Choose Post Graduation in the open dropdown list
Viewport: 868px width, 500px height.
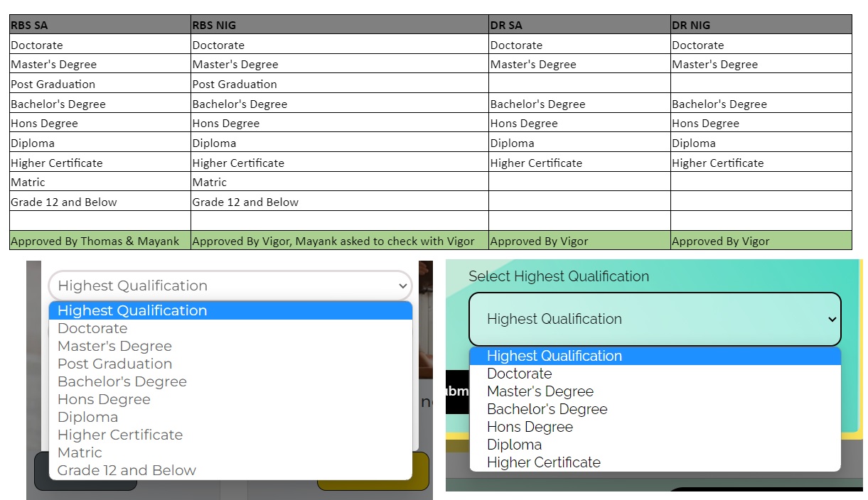114,364
